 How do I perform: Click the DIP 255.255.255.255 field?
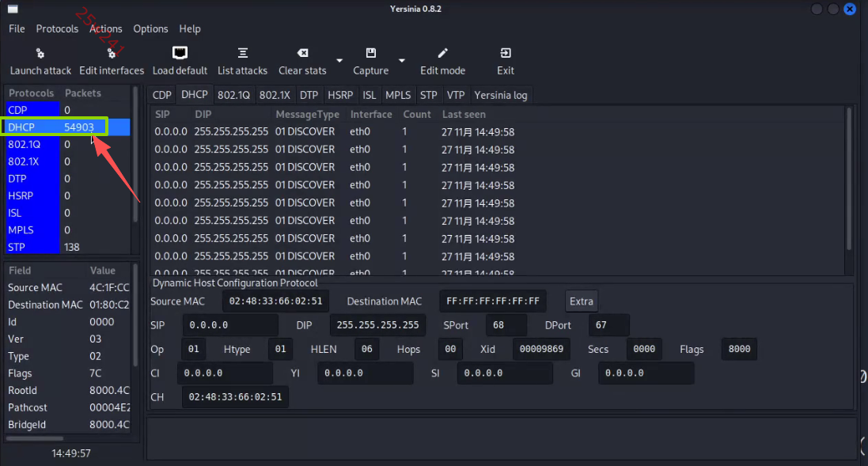(377, 325)
